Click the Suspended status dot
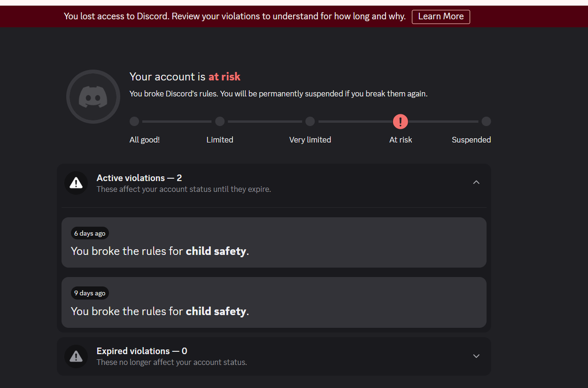Viewport: 588px width, 388px height. [486, 121]
